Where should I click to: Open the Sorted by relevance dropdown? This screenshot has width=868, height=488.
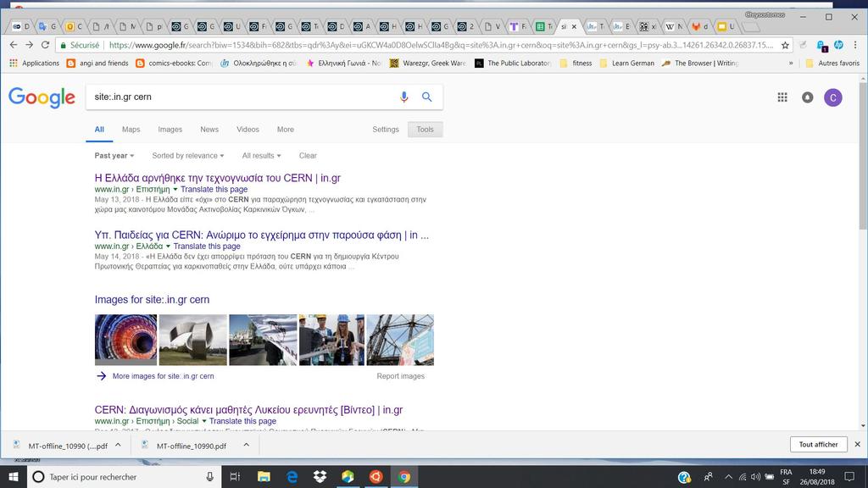click(187, 156)
